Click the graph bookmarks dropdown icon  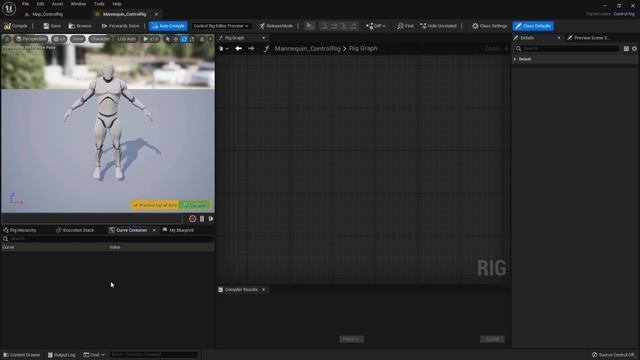(223, 49)
